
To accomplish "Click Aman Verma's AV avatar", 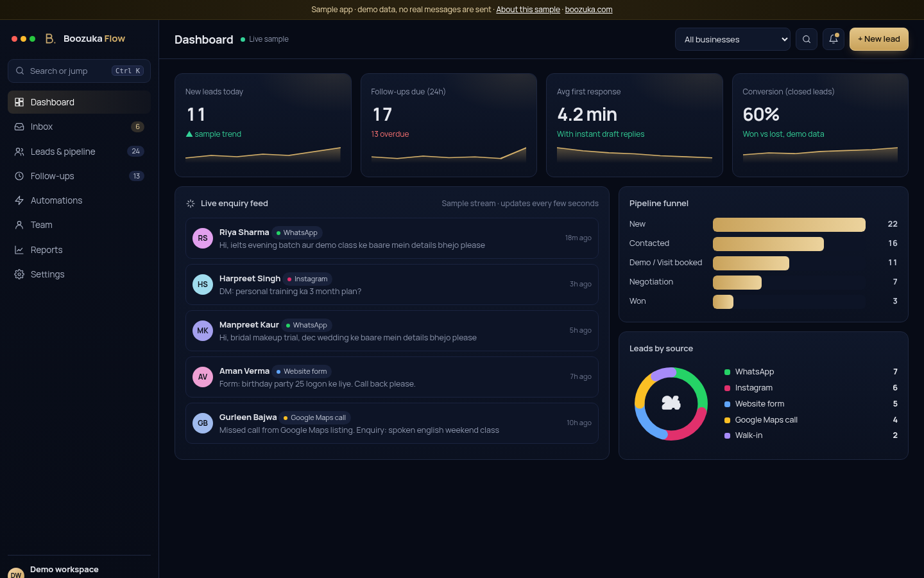I will 203,377.
